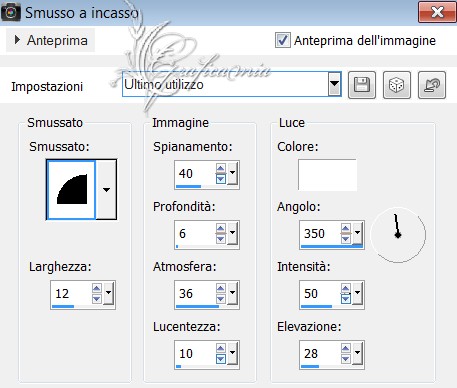
Task: Toggle the Anteprima dell'immagine checkbox
Action: click(283, 40)
